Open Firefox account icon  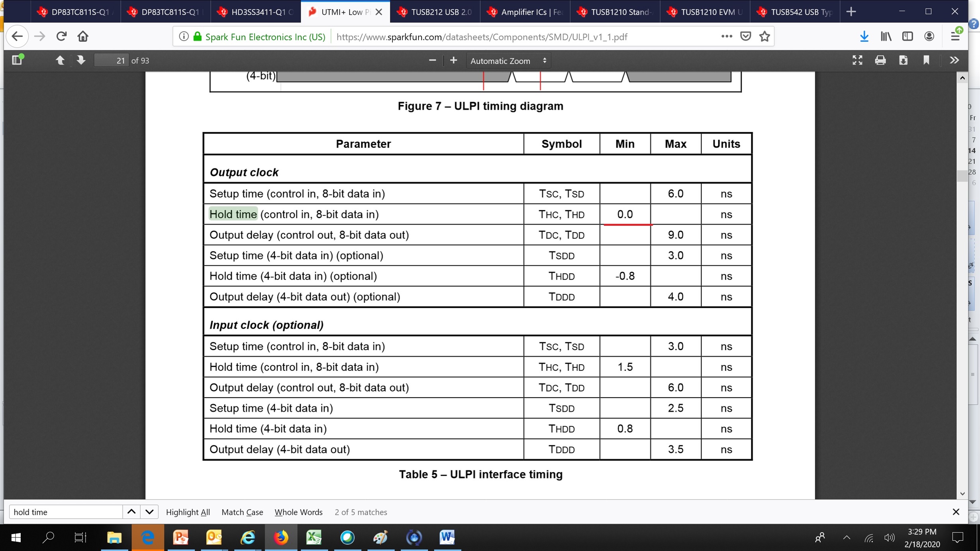pos(929,37)
